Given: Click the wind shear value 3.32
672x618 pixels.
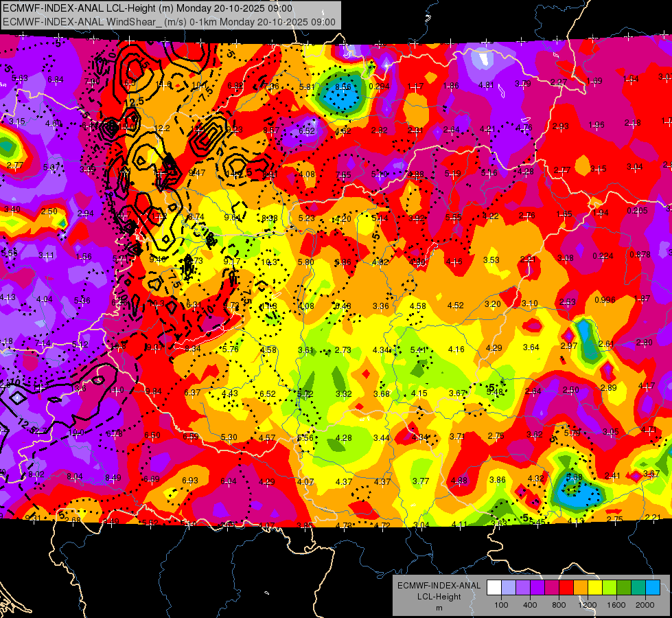Looking at the screenshot, I should (344, 393).
